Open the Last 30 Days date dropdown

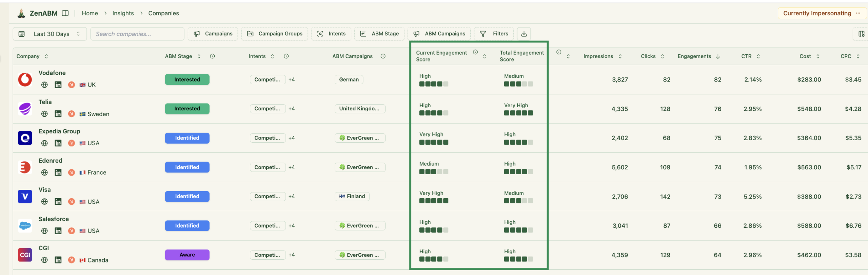tap(50, 34)
